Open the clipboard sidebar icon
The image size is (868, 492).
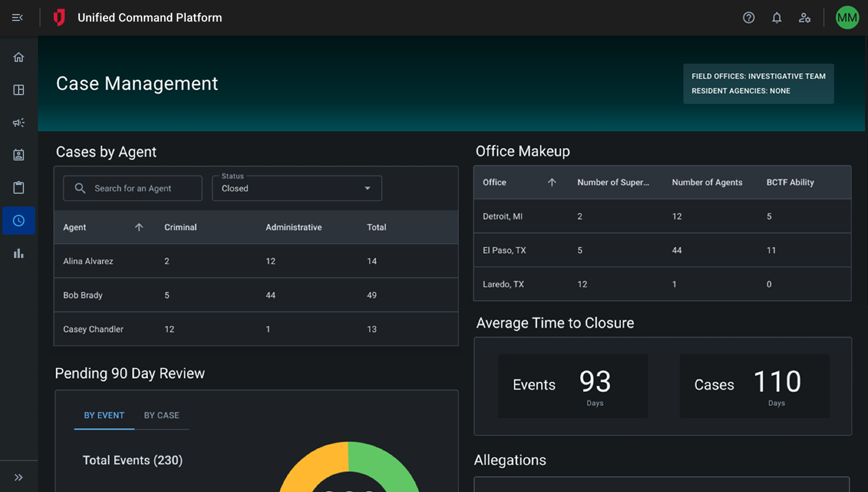pos(19,187)
